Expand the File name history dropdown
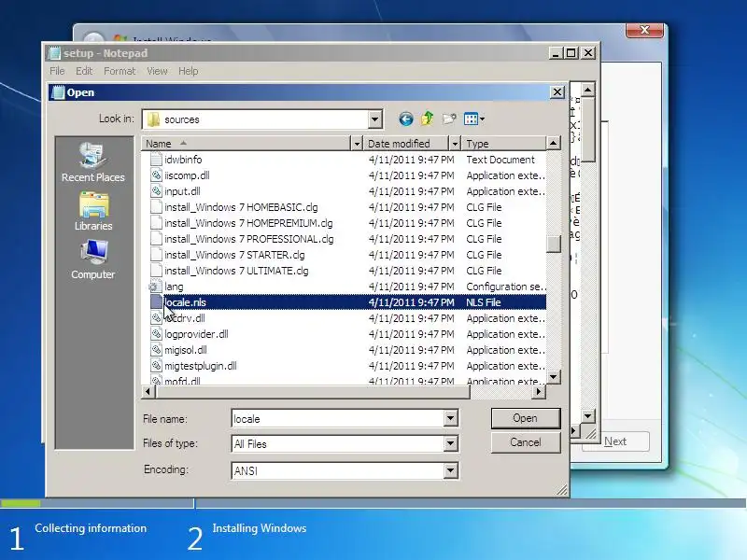This screenshot has width=747, height=560. click(450, 418)
